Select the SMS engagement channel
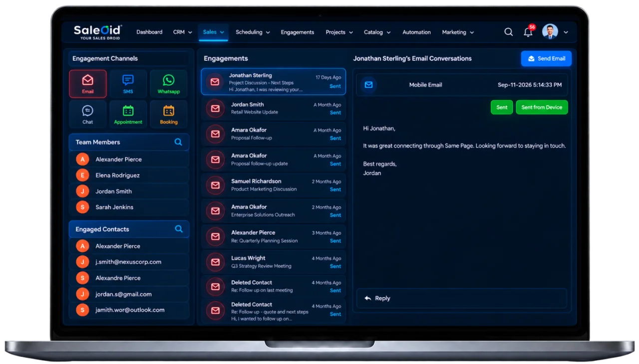Viewport: 639px width, 364px height. 128,83
